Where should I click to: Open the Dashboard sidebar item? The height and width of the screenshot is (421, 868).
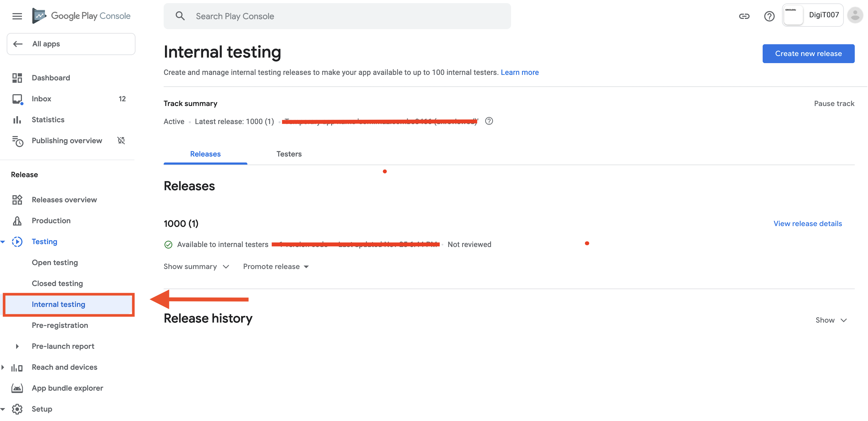tap(51, 78)
